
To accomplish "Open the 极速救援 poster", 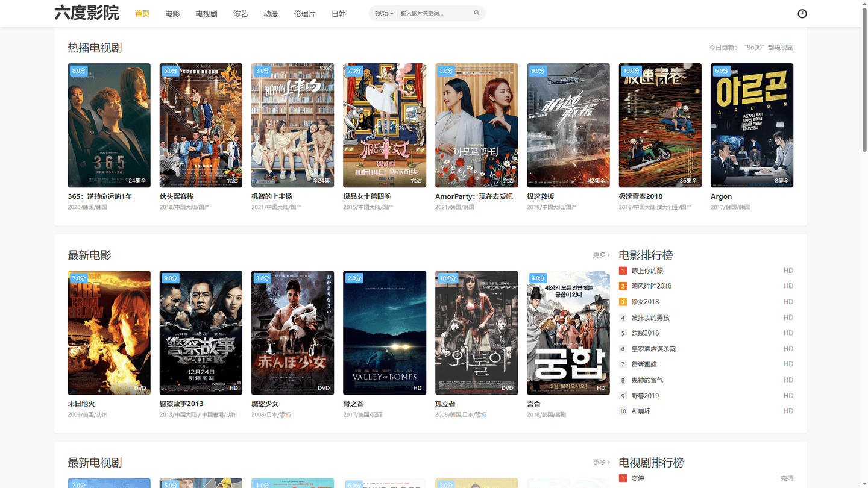I will (x=568, y=125).
